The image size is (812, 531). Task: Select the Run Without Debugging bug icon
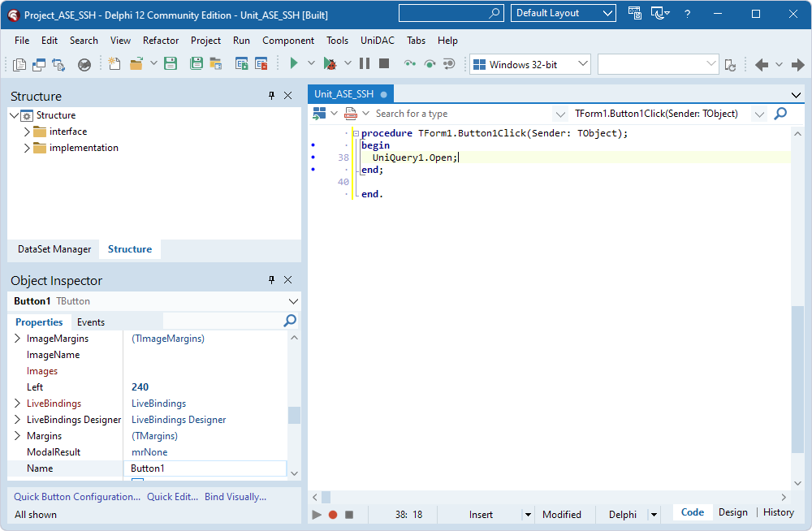[330, 63]
